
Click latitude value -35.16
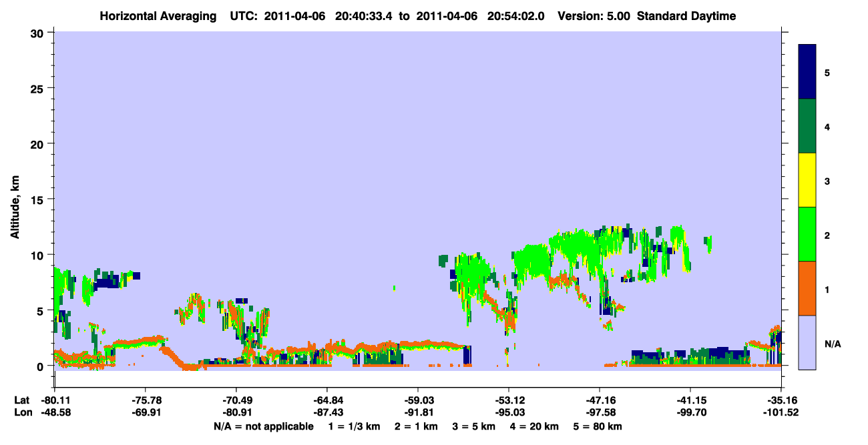point(781,400)
